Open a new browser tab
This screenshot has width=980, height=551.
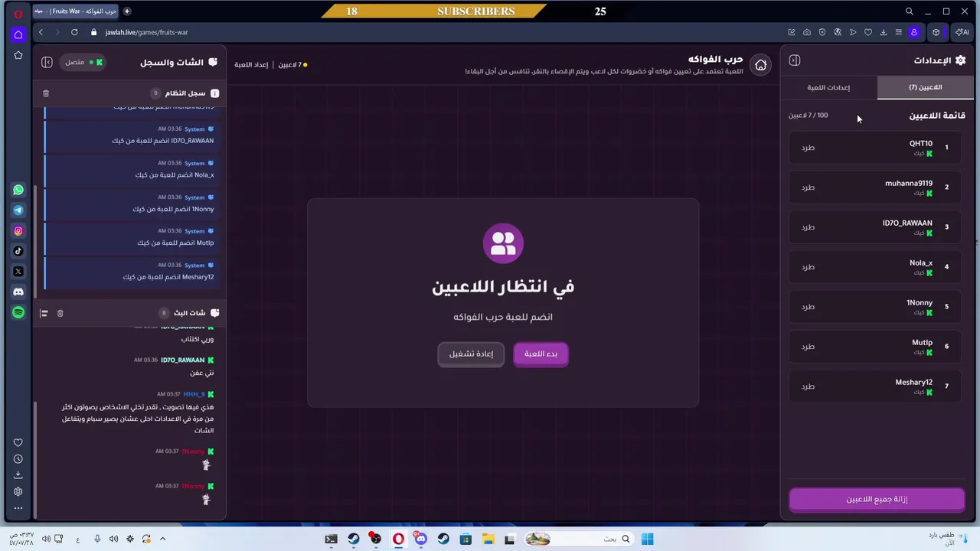point(127,11)
